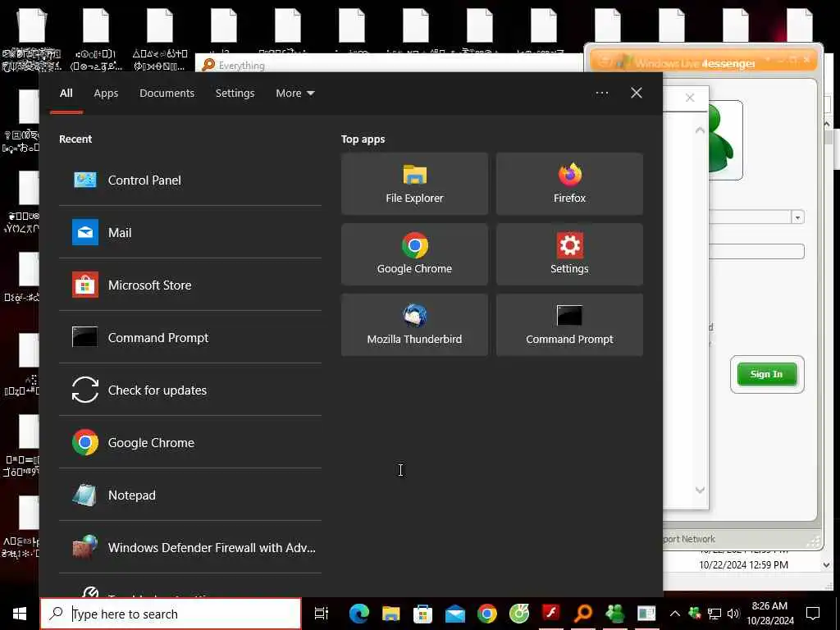Screen dimensions: 840x630
Task: Focus the Type here to search box
Action: 171,614
